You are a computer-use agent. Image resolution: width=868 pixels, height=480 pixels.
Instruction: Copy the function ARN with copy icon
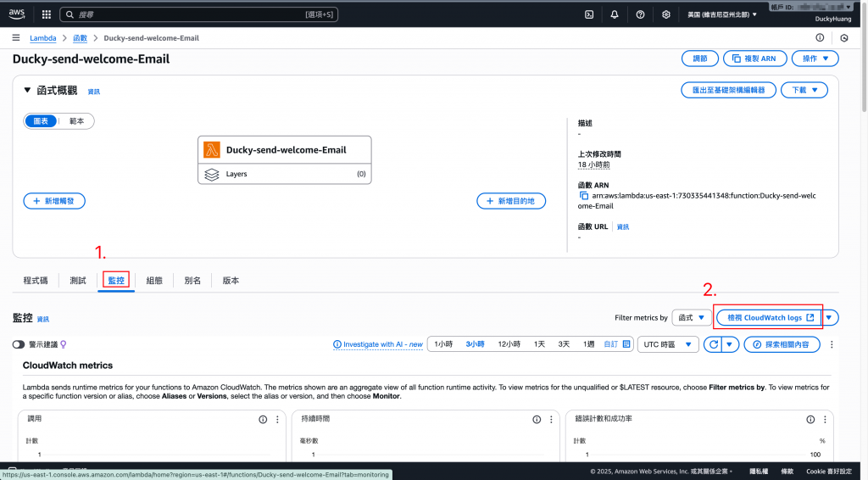(x=583, y=195)
